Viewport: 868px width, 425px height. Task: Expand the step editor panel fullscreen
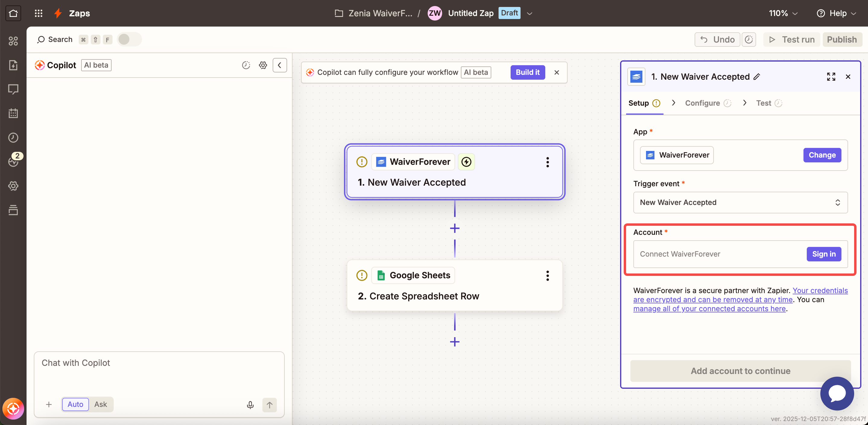[831, 77]
